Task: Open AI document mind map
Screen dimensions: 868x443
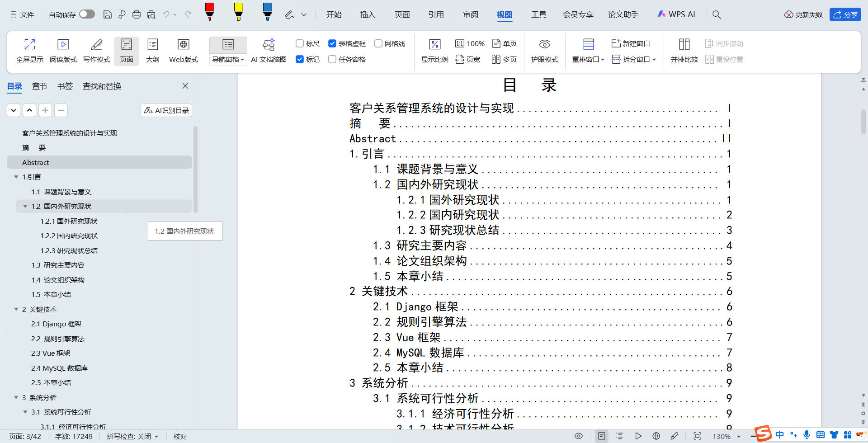Action: 269,51
